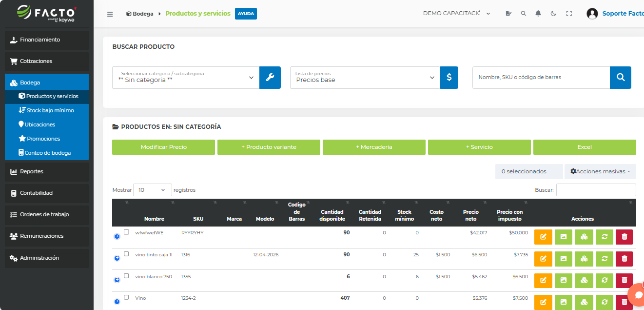Open image icon for wfwfwefWE row
Viewport: 644px width, 310px height.
tap(564, 237)
